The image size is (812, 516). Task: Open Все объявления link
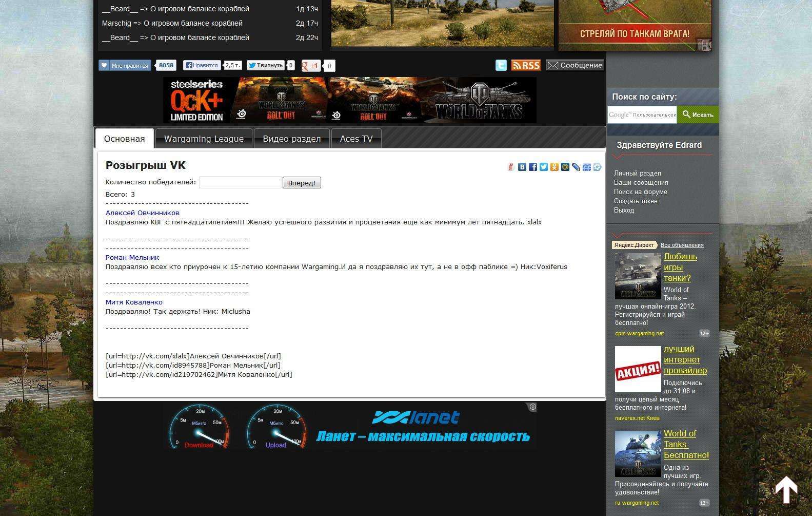[x=682, y=245]
